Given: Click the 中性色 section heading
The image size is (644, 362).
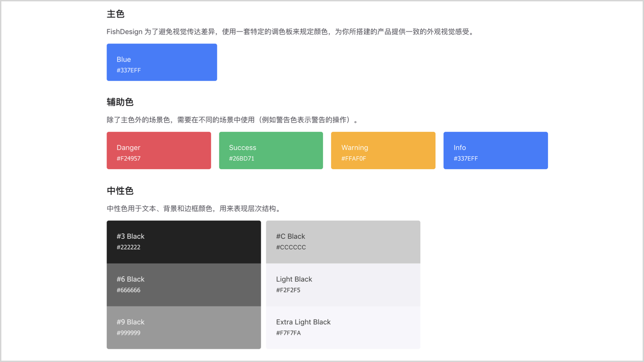Looking at the screenshot, I should click(120, 191).
